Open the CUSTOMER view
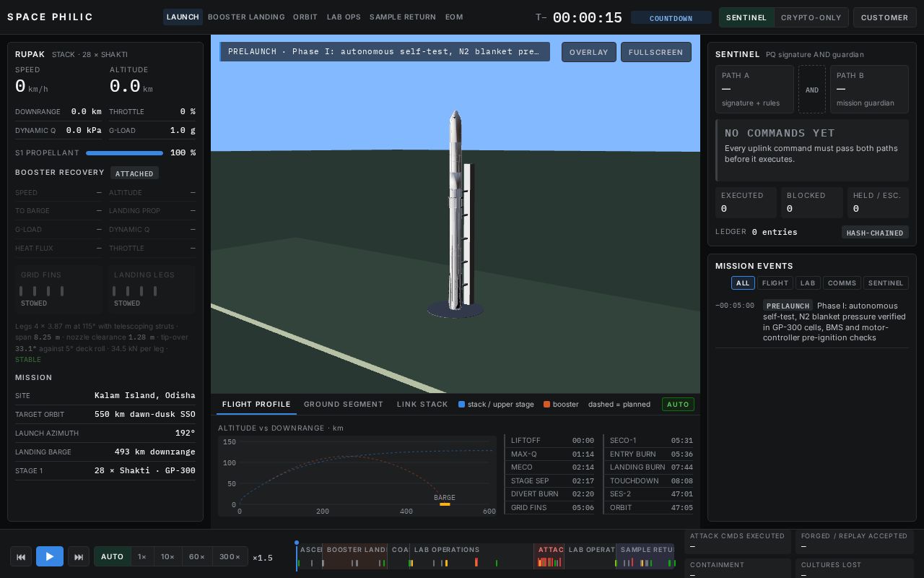This screenshot has width=924, height=578. pyautogui.click(x=884, y=17)
